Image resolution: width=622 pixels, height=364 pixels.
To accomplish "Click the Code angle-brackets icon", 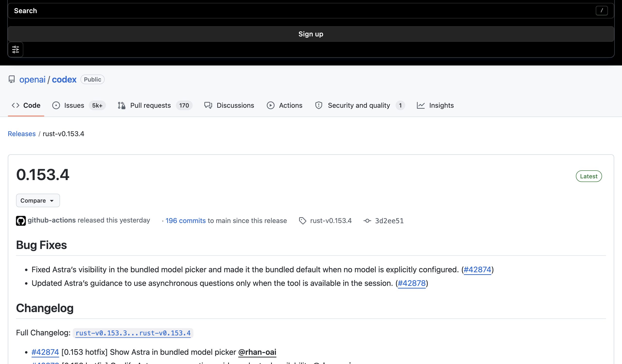I will 16,106.
